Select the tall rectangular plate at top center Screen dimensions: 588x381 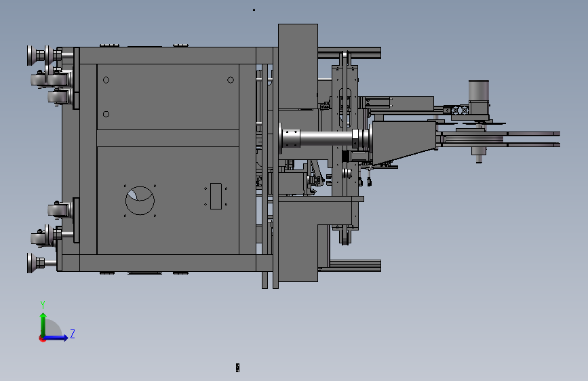pyautogui.click(x=298, y=66)
